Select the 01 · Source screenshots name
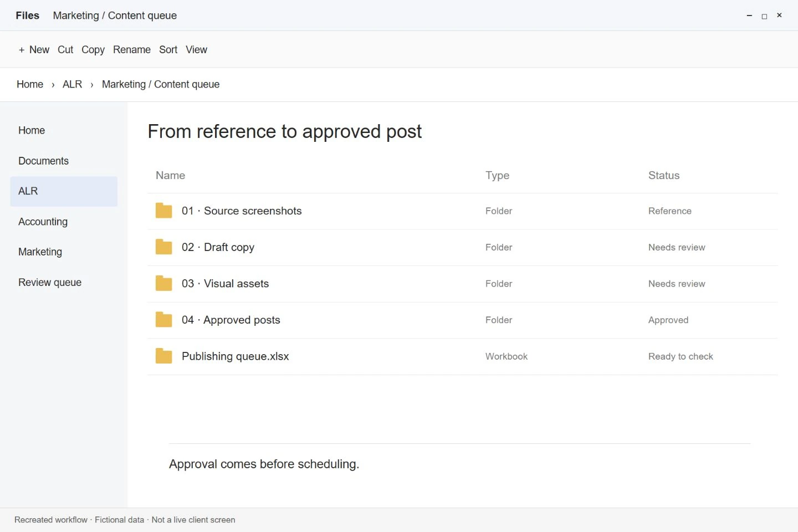 click(242, 211)
